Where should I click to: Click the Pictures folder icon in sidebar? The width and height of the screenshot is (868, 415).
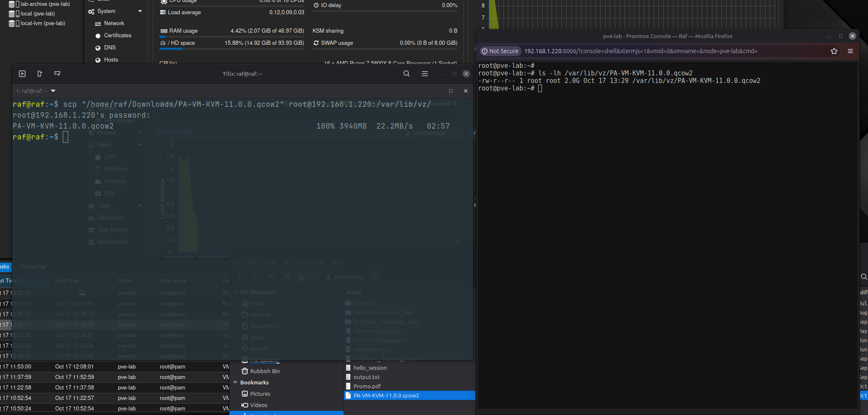(x=245, y=394)
